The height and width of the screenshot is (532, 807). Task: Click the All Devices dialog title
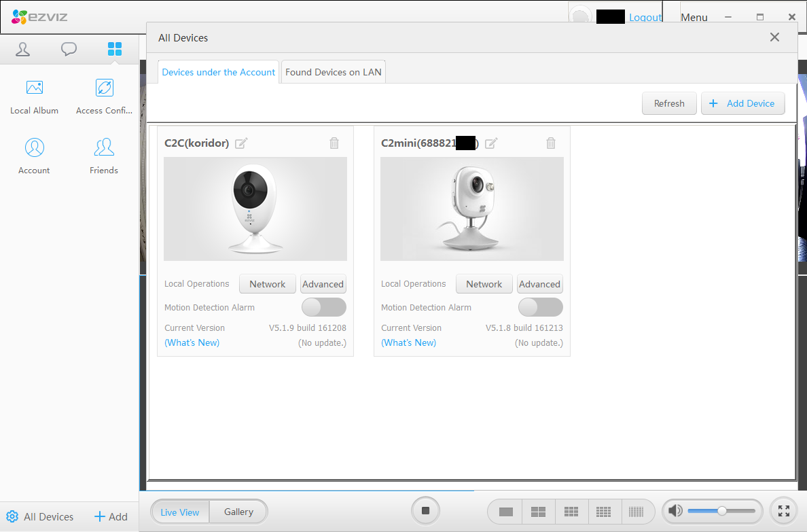[x=183, y=37]
